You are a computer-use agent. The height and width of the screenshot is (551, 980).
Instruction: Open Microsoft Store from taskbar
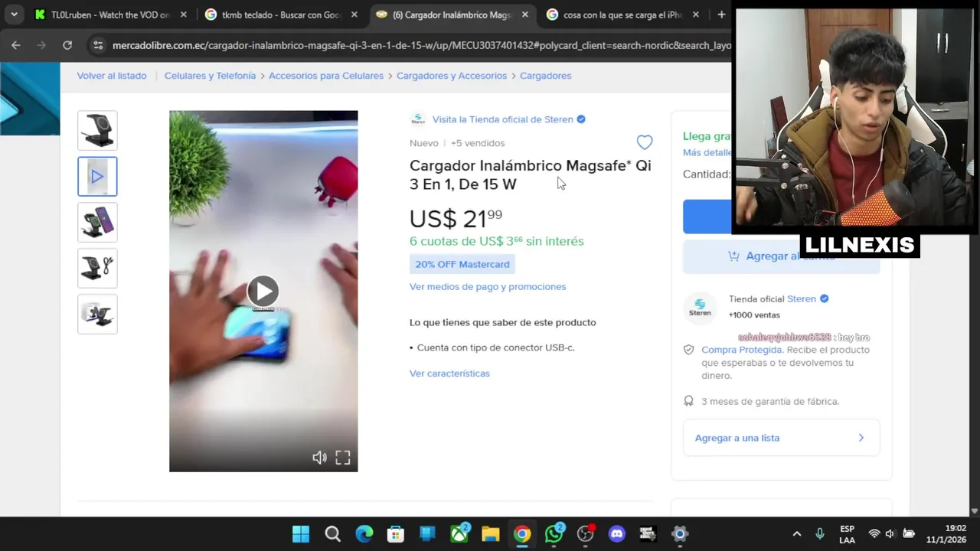tap(396, 534)
